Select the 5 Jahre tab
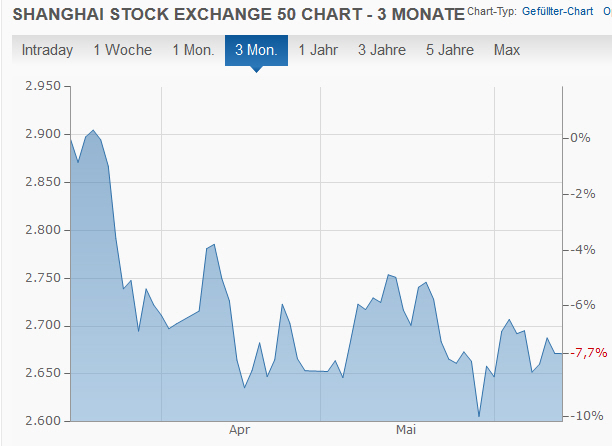This screenshot has height=446, width=612. tap(451, 51)
